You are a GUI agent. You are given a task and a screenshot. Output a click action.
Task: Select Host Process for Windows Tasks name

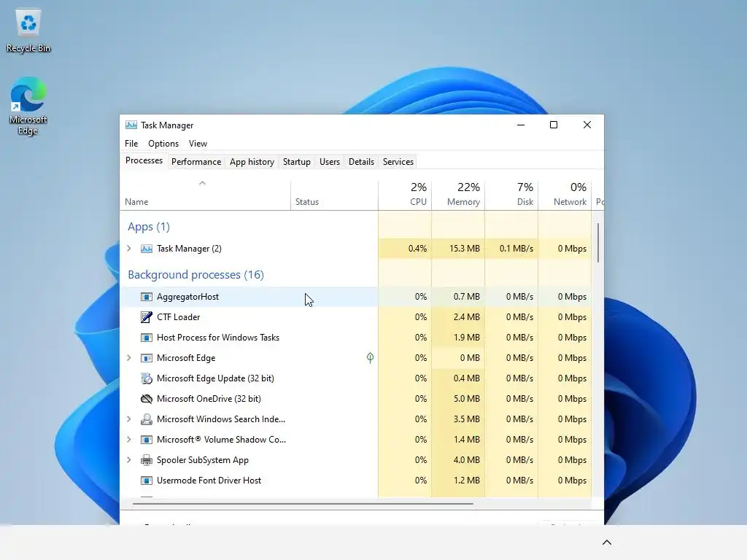point(217,338)
